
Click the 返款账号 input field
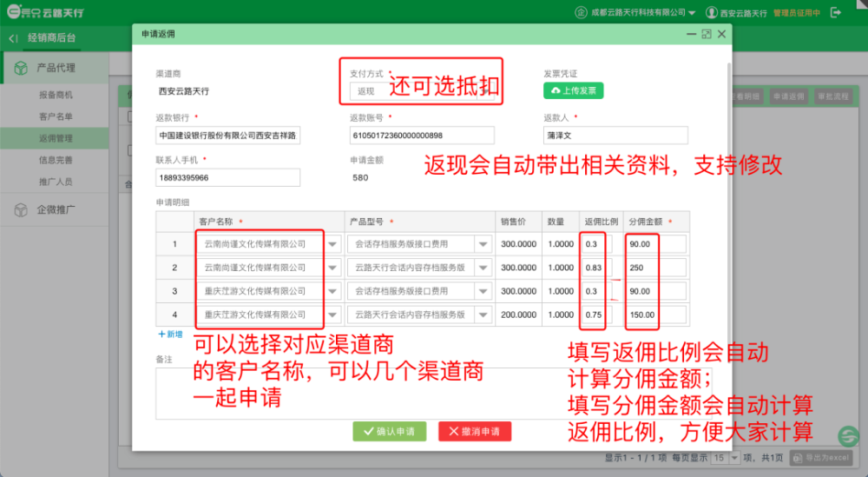(x=422, y=136)
